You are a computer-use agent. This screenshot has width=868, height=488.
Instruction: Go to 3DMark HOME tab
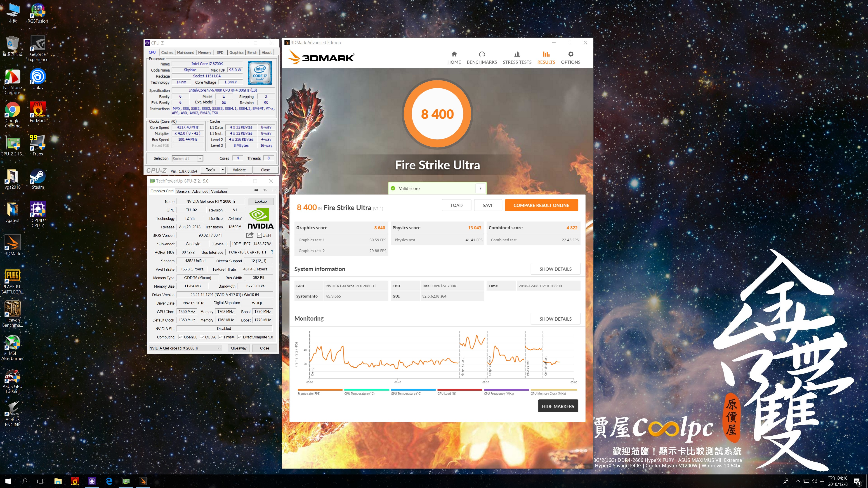(454, 58)
